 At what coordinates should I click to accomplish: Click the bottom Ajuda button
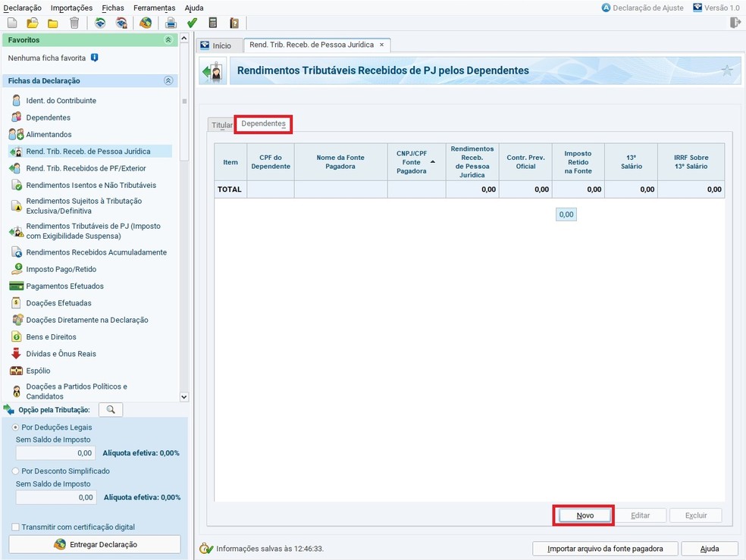(x=710, y=549)
